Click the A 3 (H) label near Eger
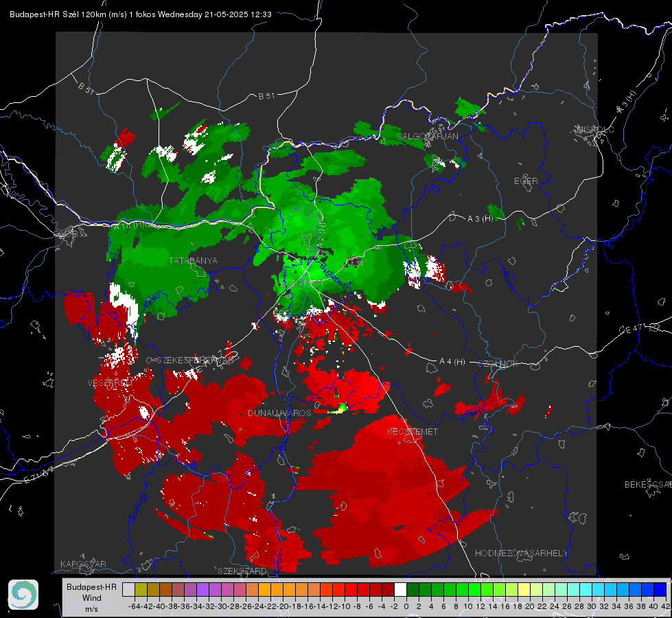This screenshot has height=618, width=672. 480,218
